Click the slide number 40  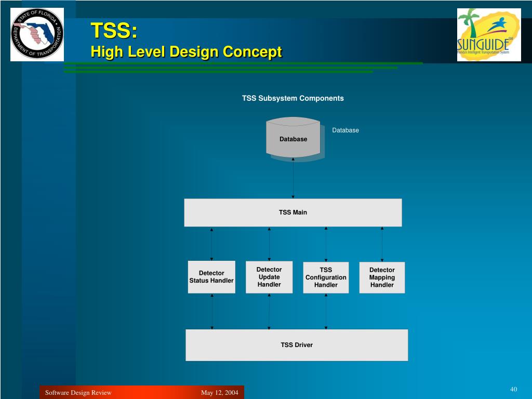pos(514,389)
